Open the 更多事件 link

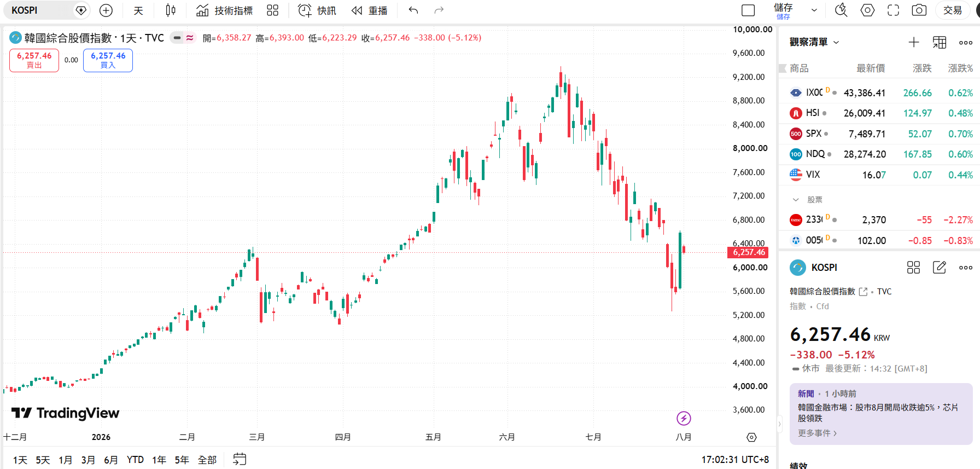coord(817,433)
